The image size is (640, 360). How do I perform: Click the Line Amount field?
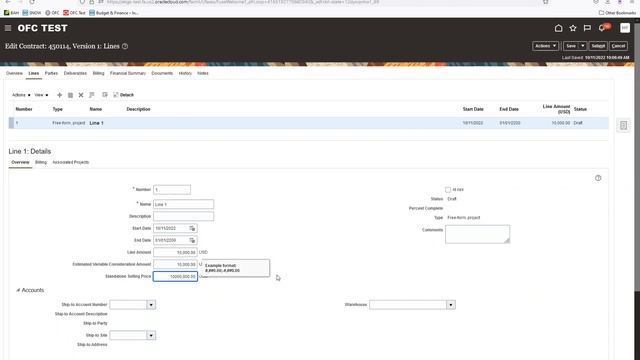tap(175, 253)
